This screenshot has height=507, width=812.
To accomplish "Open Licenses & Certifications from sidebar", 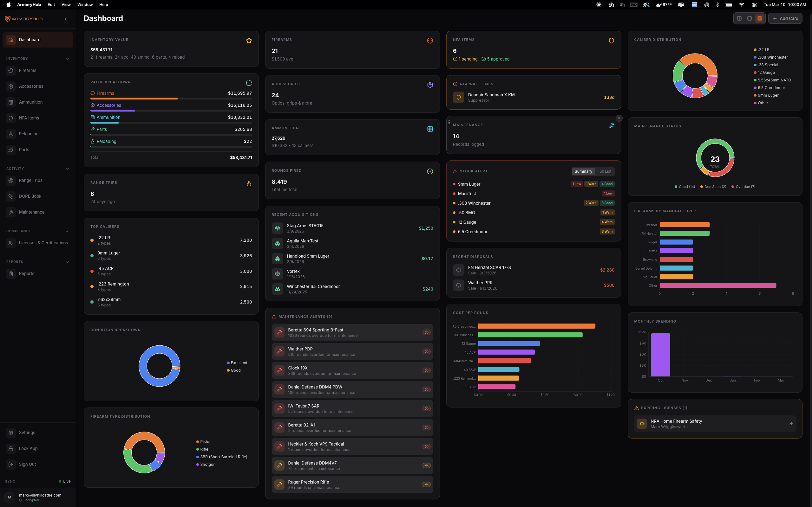I will coord(43,242).
